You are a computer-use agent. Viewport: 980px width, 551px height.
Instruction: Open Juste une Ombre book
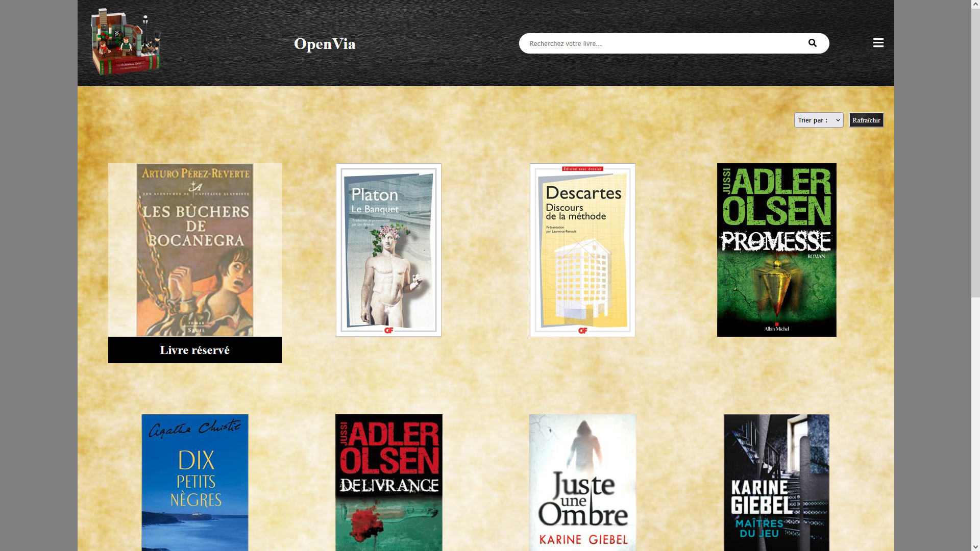point(582,482)
